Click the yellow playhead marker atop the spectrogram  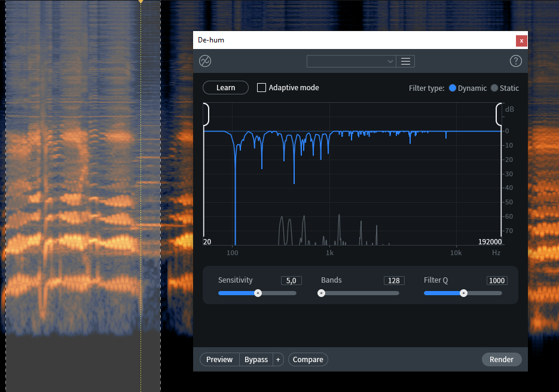pos(141,1)
